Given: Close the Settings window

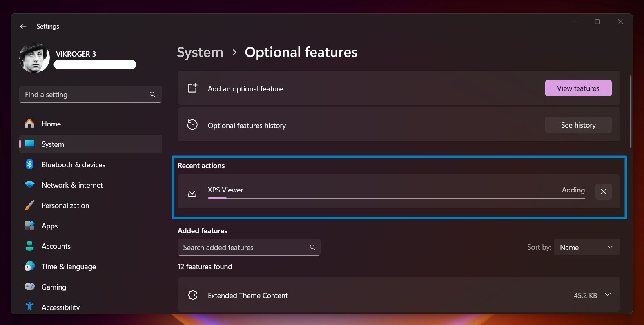Looking at the screenshot, I should (621, 22).
